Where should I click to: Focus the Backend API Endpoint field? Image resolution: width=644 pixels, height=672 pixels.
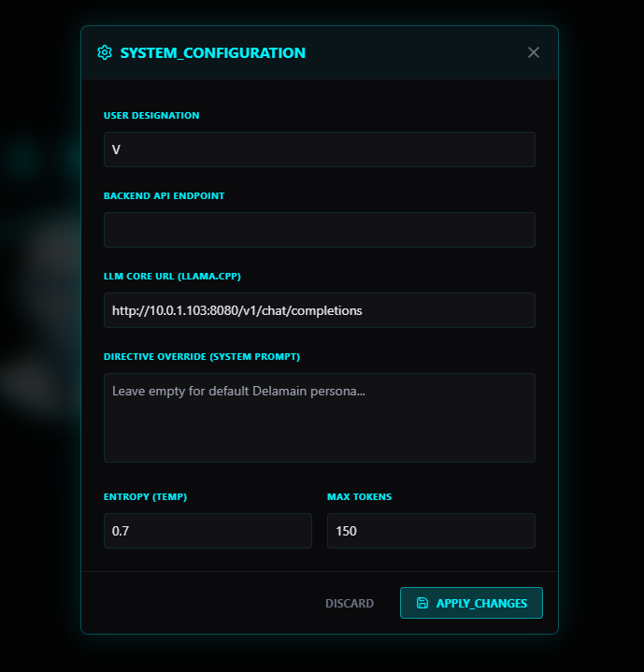pyautogui.click(x=320, y=230)
